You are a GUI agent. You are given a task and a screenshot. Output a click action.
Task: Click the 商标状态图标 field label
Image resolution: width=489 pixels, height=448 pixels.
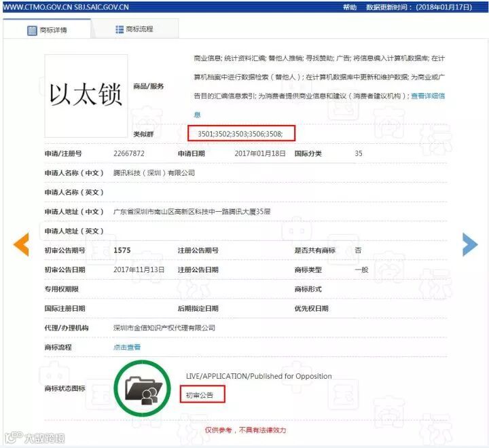(65, 388)
